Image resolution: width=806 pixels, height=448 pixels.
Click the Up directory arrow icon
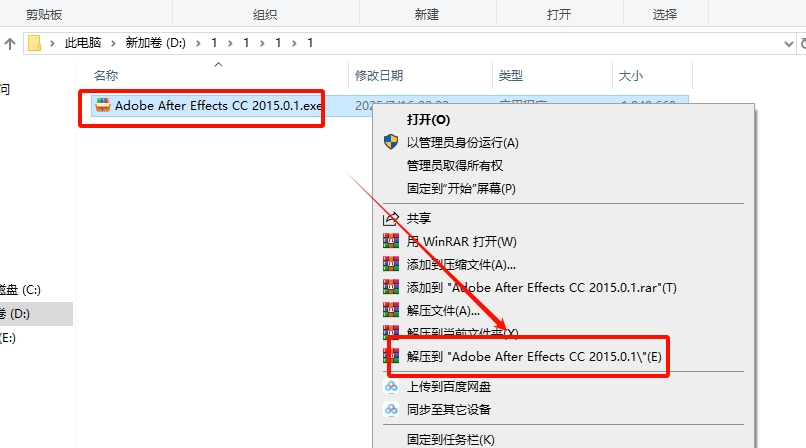point(10,44)
